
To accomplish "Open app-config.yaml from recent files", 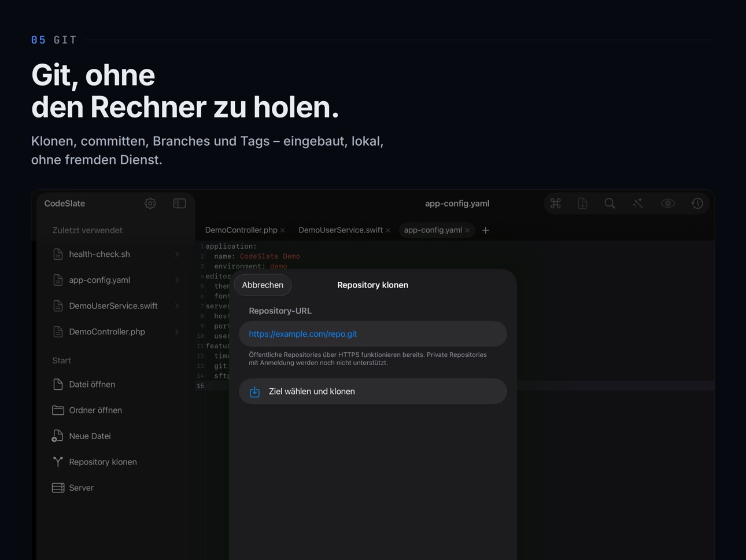I will (116, 280).
